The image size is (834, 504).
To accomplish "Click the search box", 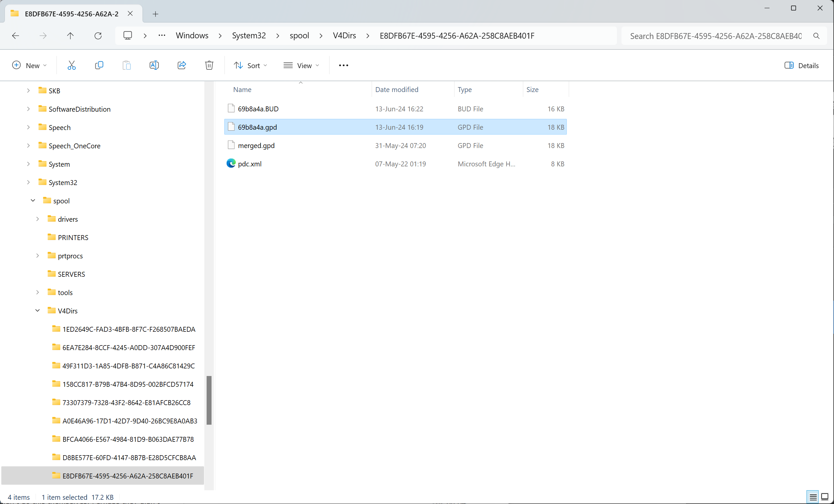I will point(716,36).
